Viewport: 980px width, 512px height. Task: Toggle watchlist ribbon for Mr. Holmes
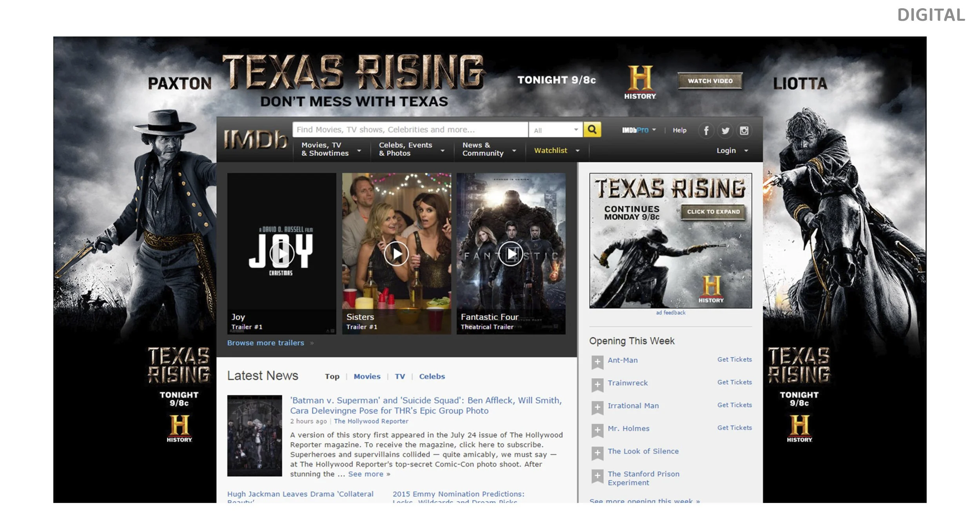click(597, 430)
